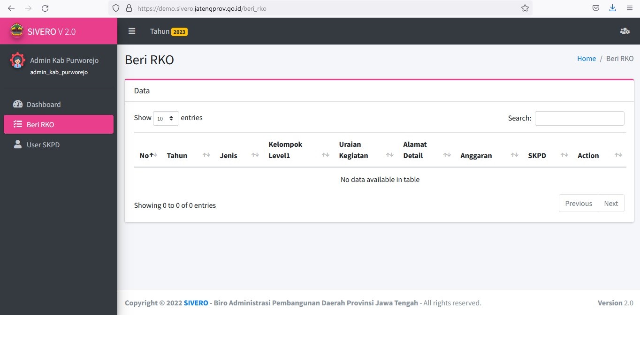Click the Tahun 2023 top bar item
The height and width of the screenshot is (364, 640).
pyautogui.click(x=168, y=31)
